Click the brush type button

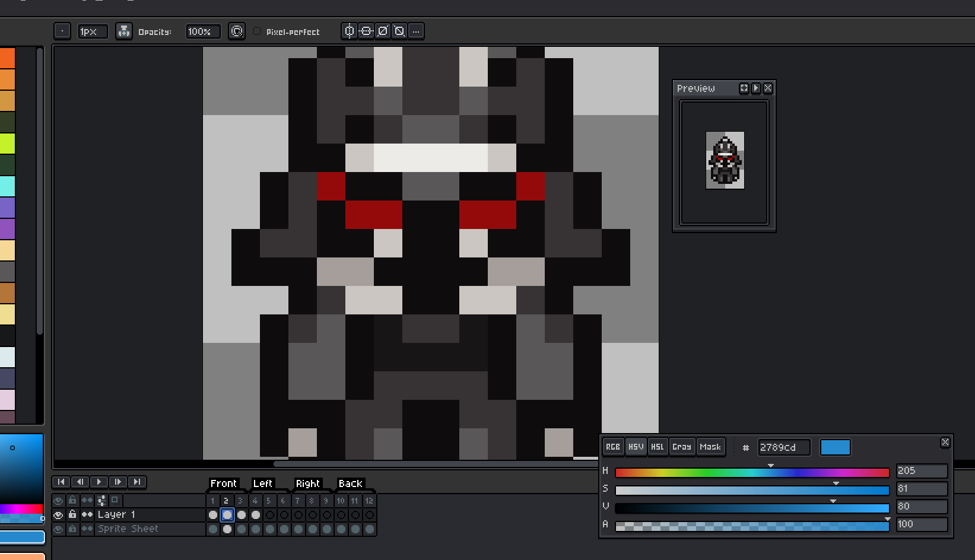(62, 31)
